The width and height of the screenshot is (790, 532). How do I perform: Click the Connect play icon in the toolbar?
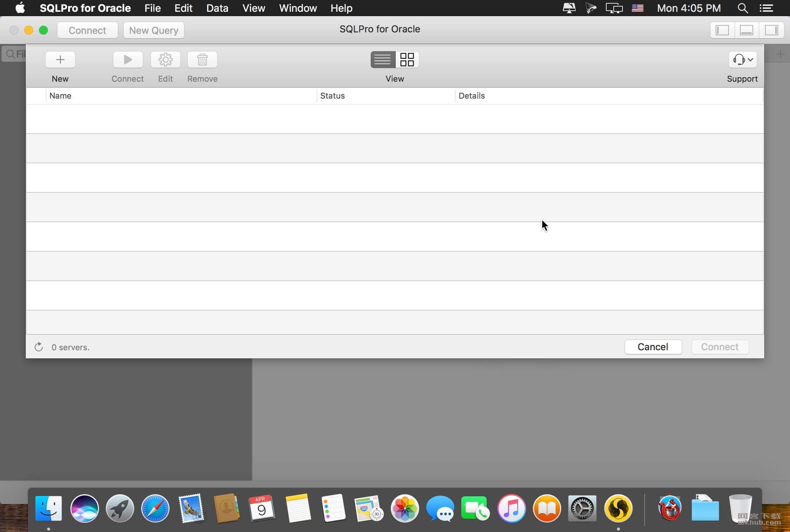click(x=128, y=60)
